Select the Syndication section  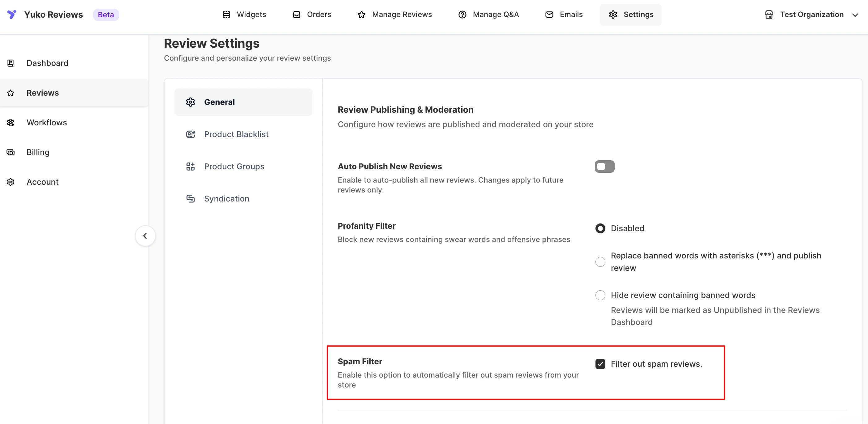coord(243,198)
